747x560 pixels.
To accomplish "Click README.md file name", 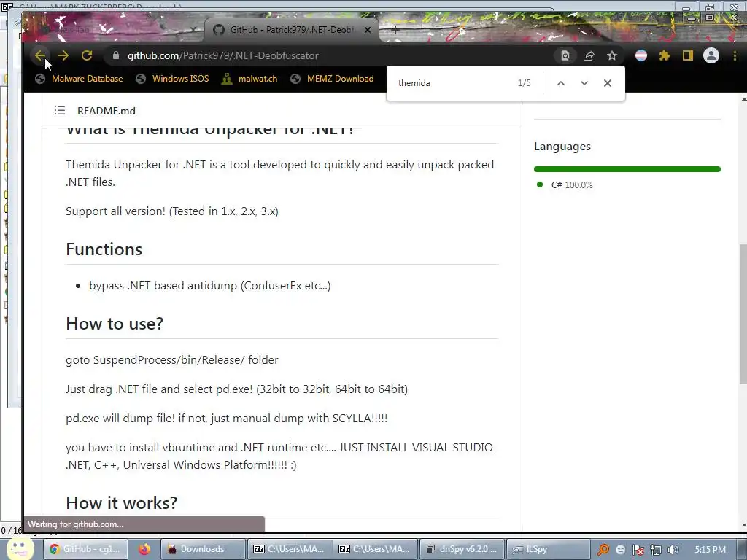I will (x=107, y=111).
